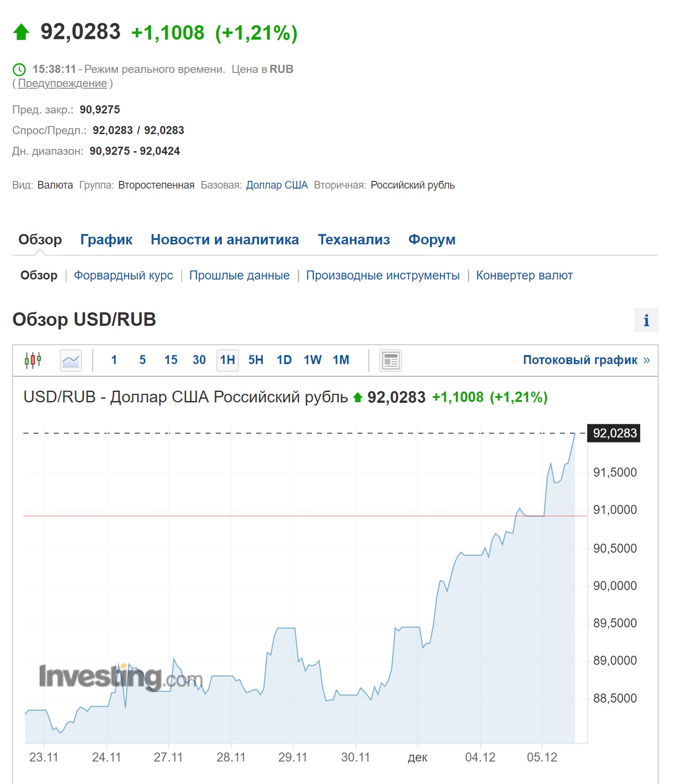Select the 5H chart interval
This screenshot has width=673, height=784.
(x=256, y=360)
